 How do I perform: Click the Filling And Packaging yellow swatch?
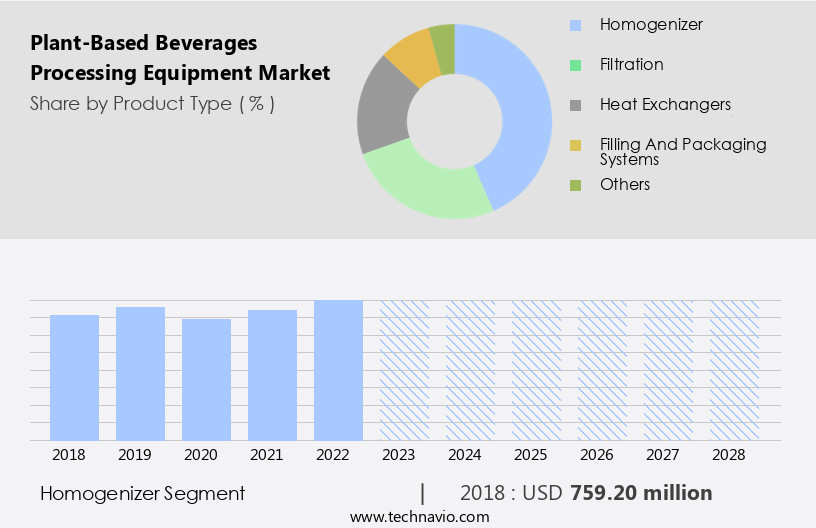coord(575,146)
